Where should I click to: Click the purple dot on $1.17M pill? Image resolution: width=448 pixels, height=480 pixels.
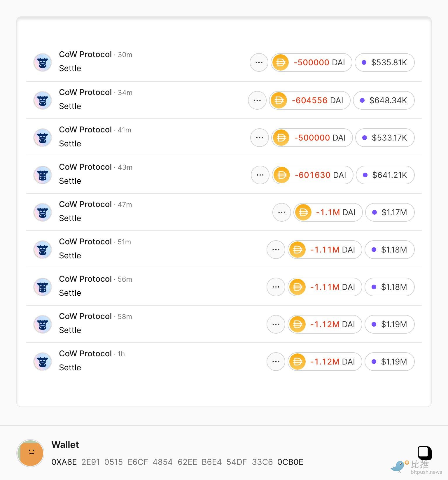coord(375,212)
